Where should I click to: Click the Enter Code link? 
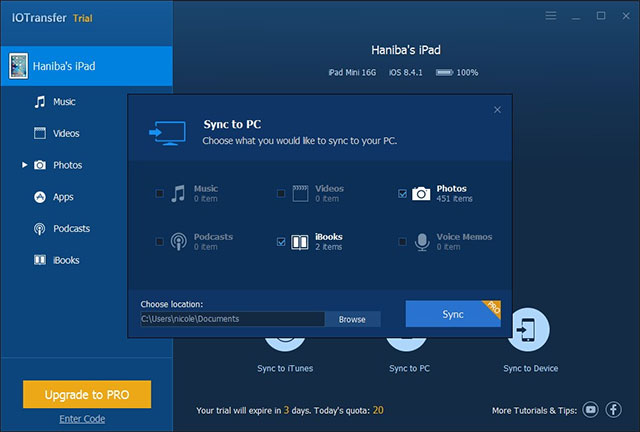[82, 419]
